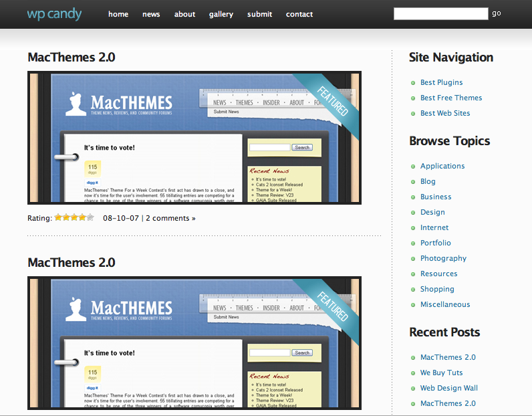Rate the first post using stars

[74, 217]
